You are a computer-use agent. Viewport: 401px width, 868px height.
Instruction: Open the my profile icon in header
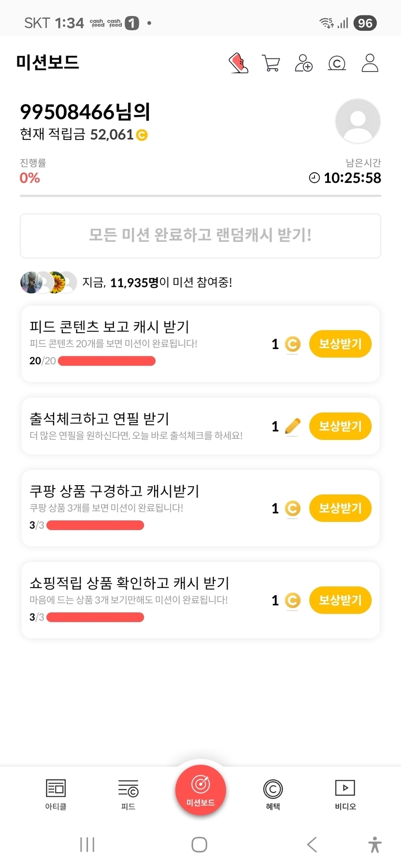click(370, 63)
